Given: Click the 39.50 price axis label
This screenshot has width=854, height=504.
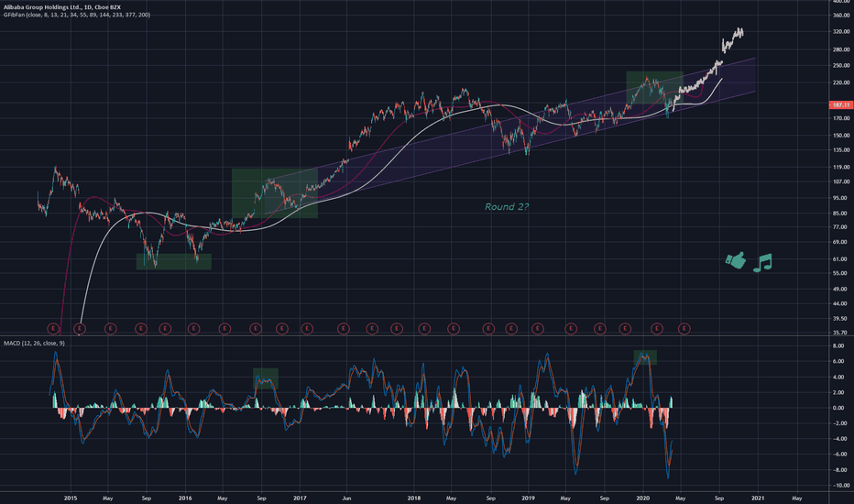Looking at the screenshot, I should 840,319.
